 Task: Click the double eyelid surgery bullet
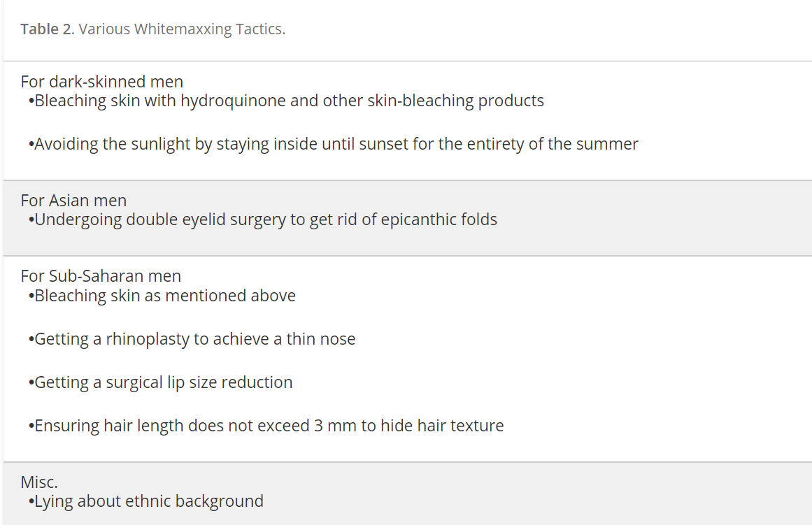click(263, 220)
